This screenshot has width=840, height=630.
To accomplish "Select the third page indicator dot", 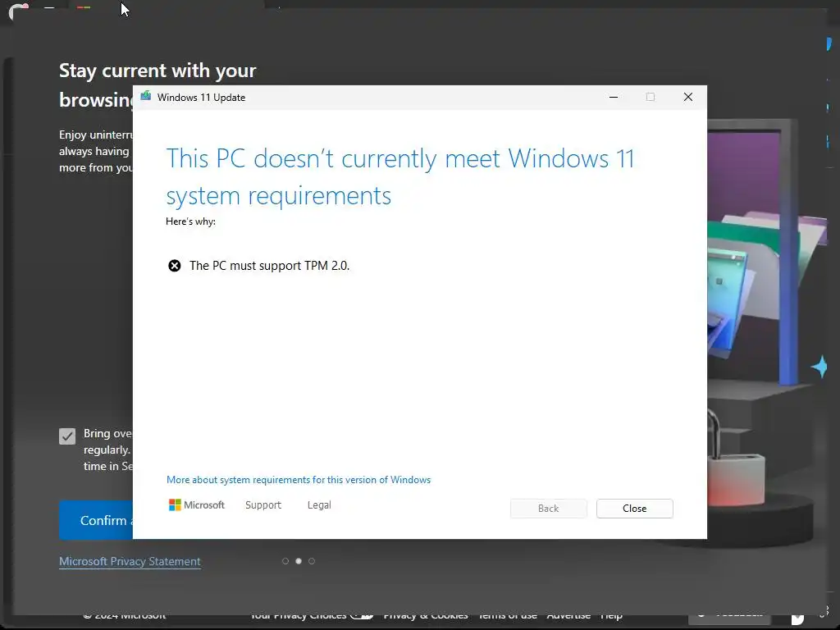I will (311, 561).
